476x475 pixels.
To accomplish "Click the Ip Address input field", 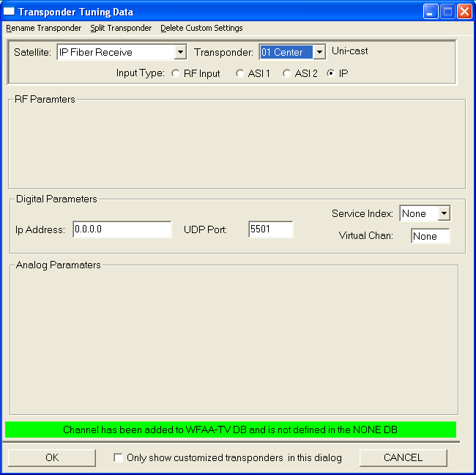I will [122, 229].
